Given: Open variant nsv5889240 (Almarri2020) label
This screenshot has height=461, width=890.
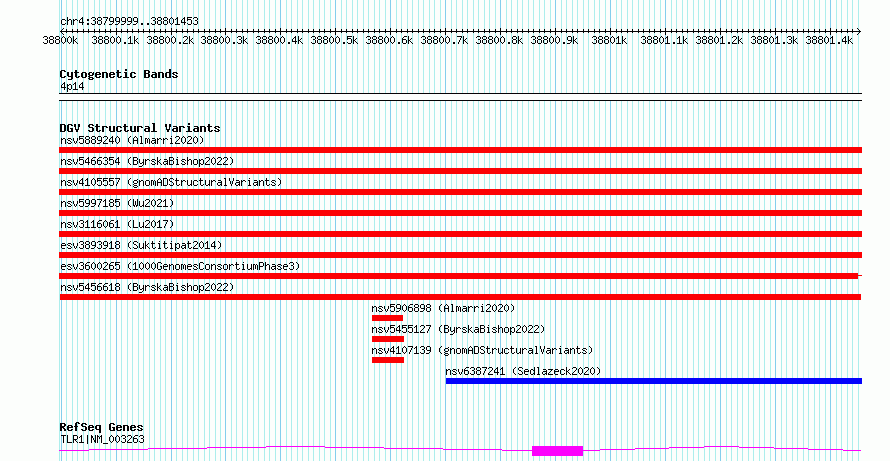Looking at the screenshot, I should tap(132, 140).
